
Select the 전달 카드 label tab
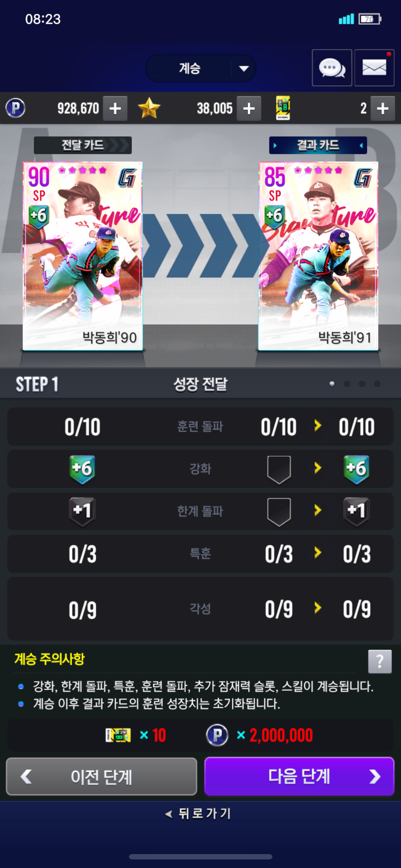pyautogui.click(x=83, y=145)
